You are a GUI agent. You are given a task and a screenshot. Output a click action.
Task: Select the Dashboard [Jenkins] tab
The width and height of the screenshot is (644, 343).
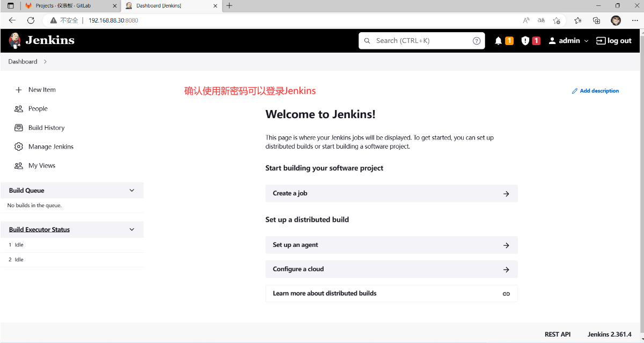point(171,5)
